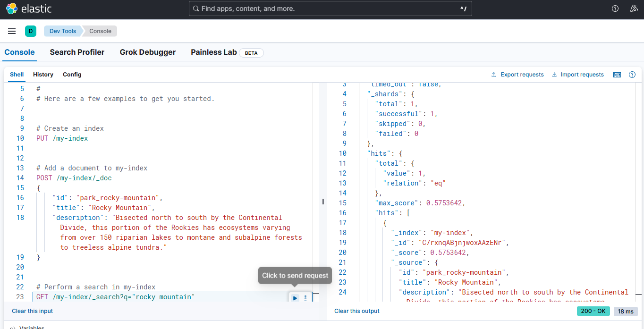The height and width of the screenshot is (329, 644).
Task: Open the help menu in the header
Action: click(615, 8)
